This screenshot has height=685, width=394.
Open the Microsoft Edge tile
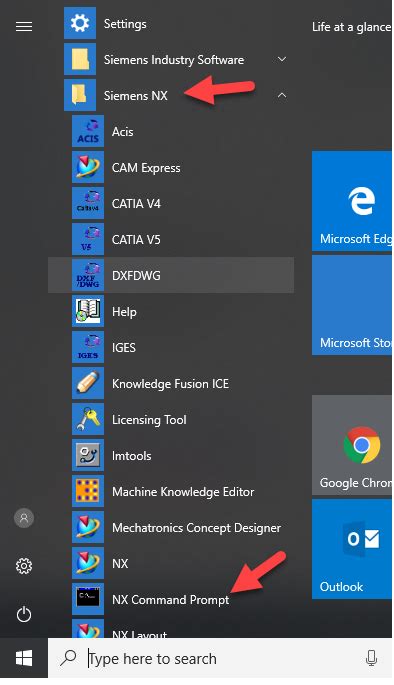pos(352,201)
